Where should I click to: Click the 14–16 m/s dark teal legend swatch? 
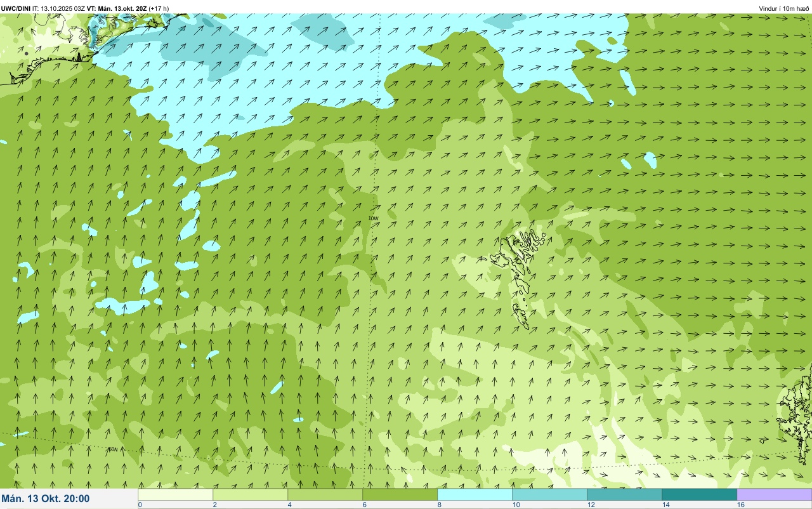pyautogui.click(x=700, y=494)
